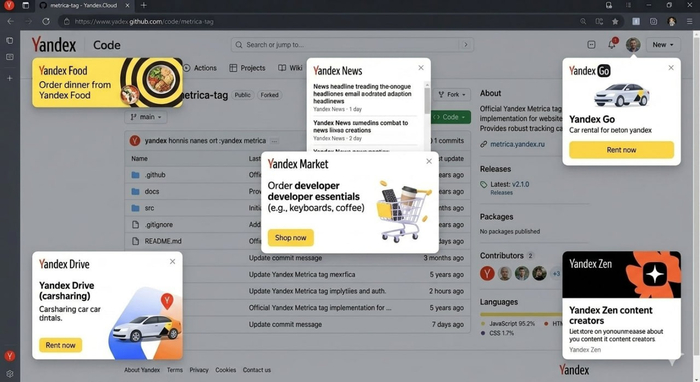This screenshot has height=382, width=700.
Task: Click the Yandex logo in header
Action: click(x=54, y=45)
